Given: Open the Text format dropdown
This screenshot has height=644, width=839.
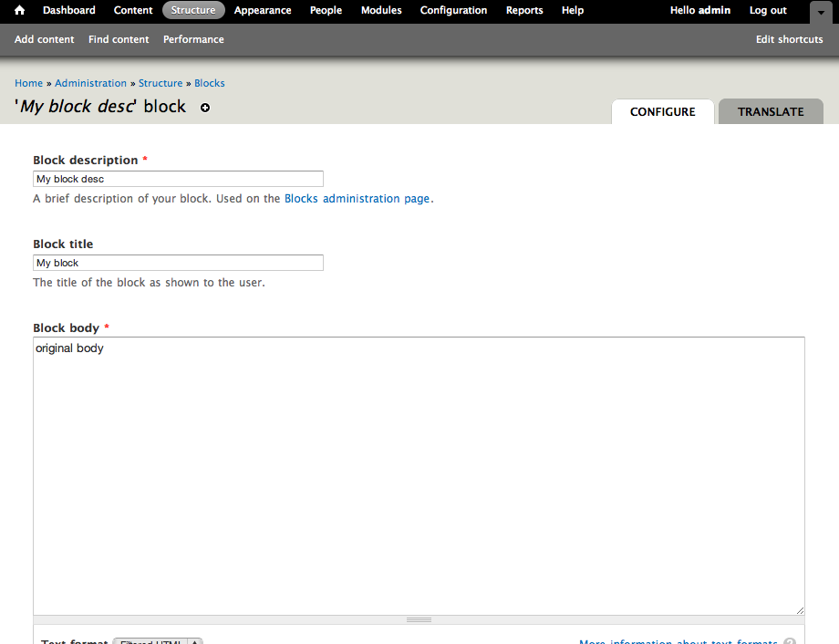Looking at the screenshot, I should point(158,641).
